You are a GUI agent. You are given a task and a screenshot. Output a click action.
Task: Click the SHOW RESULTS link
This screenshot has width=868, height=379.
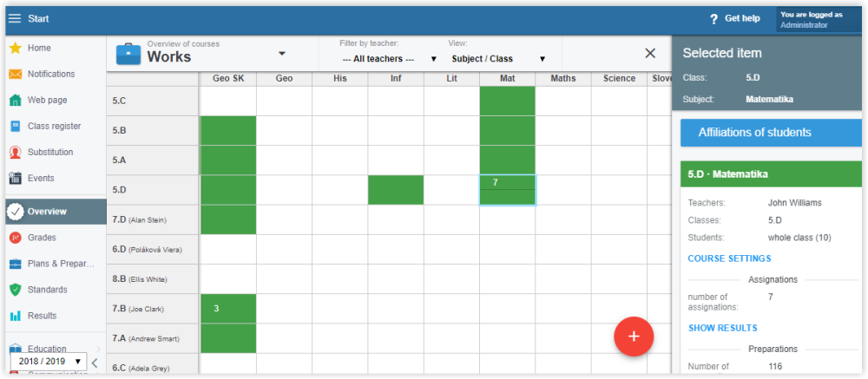722,328
